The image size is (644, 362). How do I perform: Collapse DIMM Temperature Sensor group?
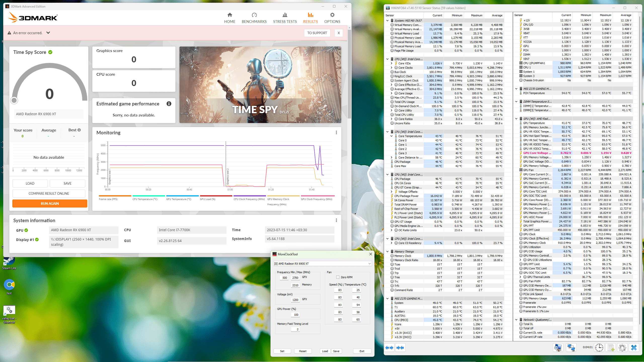tap(516, 102)
